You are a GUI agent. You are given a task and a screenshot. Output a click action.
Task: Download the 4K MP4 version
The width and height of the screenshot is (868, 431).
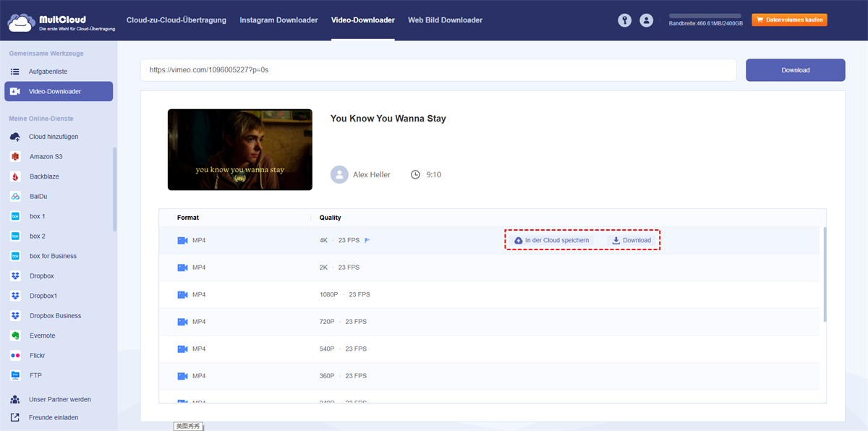[631, 240]
